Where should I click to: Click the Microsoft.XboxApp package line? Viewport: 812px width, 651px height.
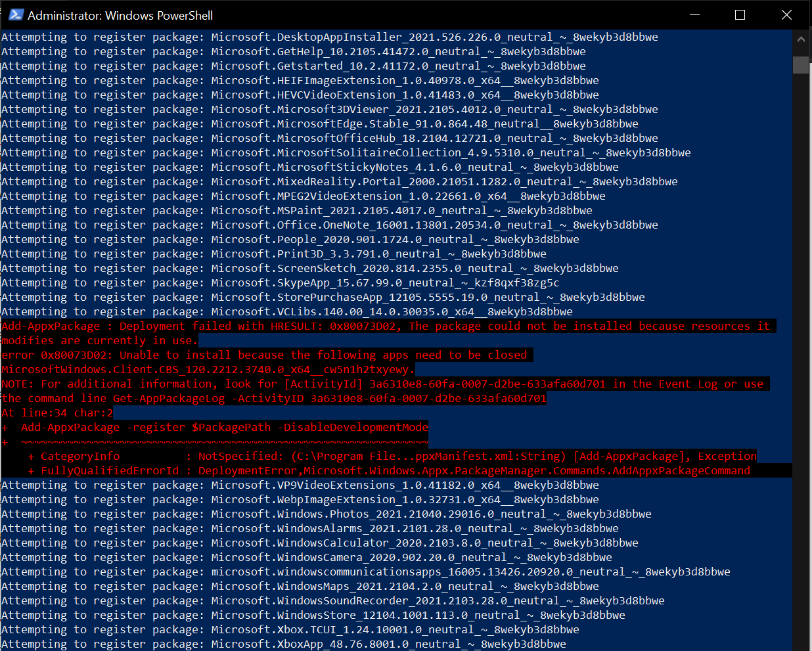coord(284,644)
